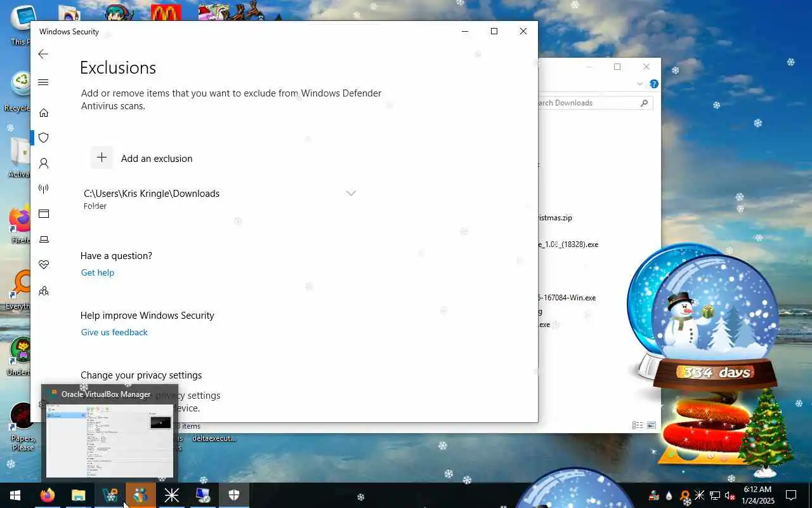Select the file ending in (18328).exe in Explorer
Screen dimensions: 812x508
pos(568,244)
